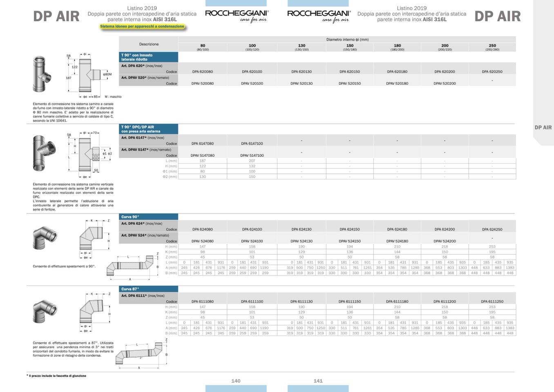Click product code DPA 620080
This screenshot has width=554, height=392.
click(203, 72)
